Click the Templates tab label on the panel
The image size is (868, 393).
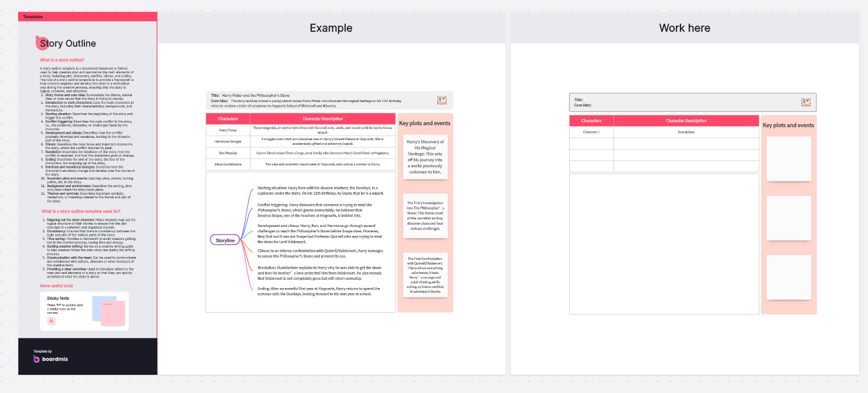coord(33,16)
